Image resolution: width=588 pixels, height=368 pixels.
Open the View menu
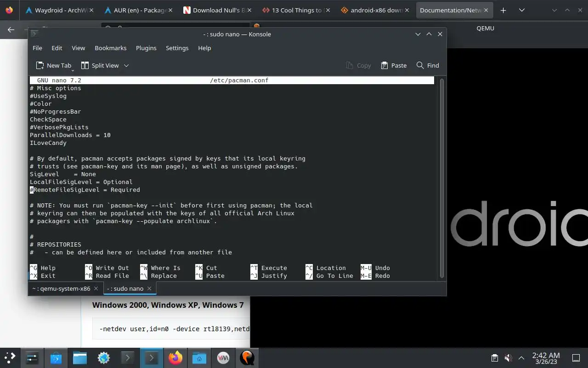click(79, 48)
